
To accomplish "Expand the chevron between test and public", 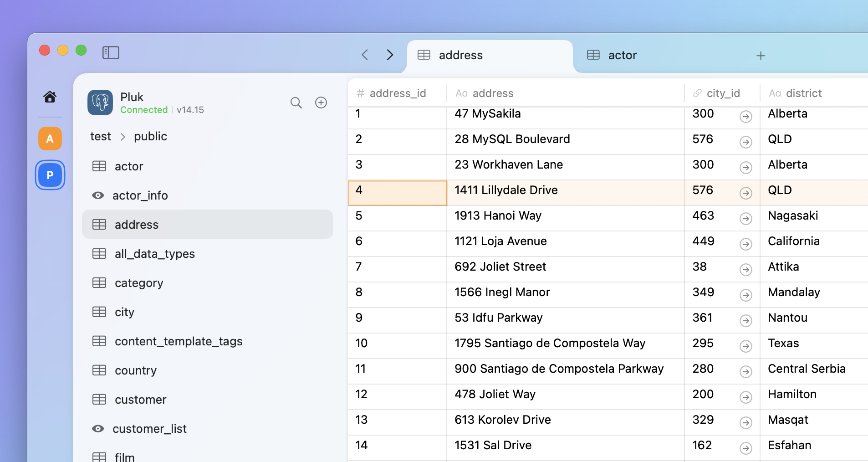I will tap(122, 136).
